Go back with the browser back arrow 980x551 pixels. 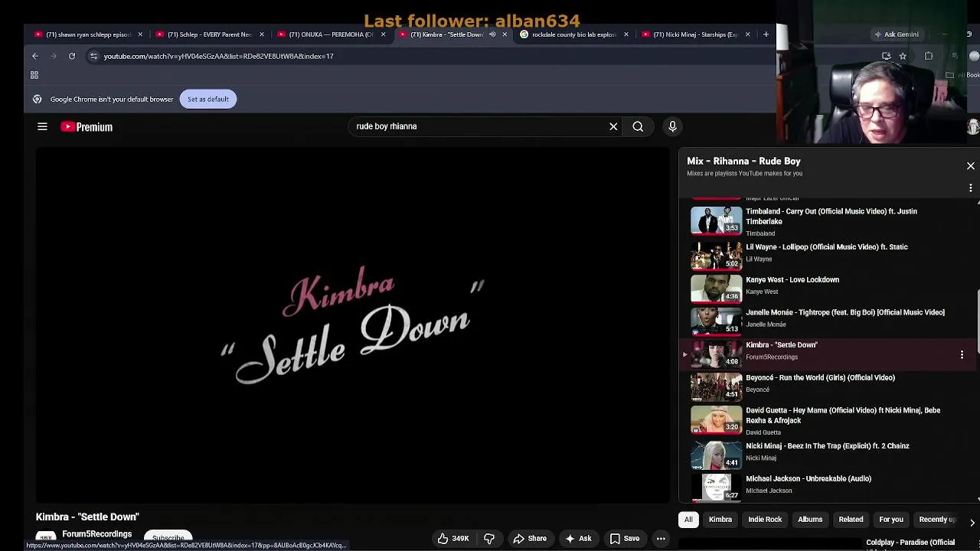tap(35, 56)
